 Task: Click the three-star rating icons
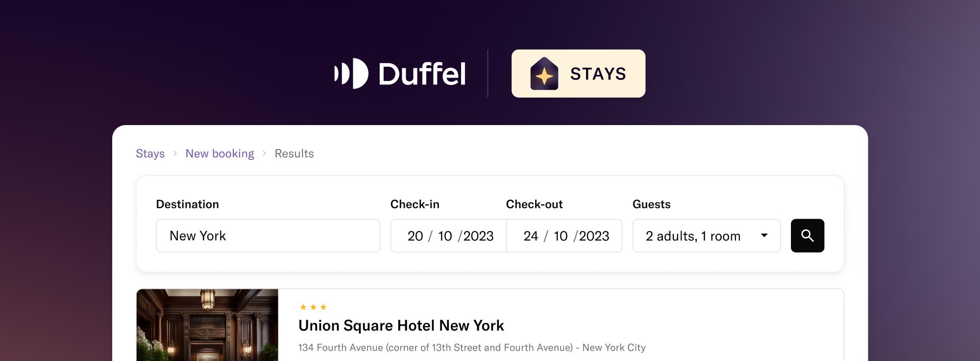pyautogui.click(x=313, y=307)
